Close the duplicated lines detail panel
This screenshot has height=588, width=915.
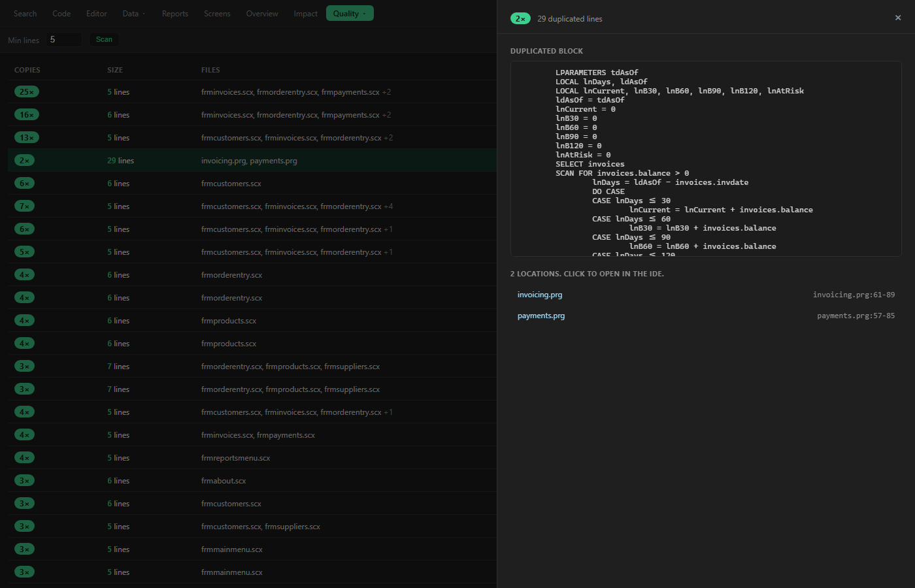[898, 18]
